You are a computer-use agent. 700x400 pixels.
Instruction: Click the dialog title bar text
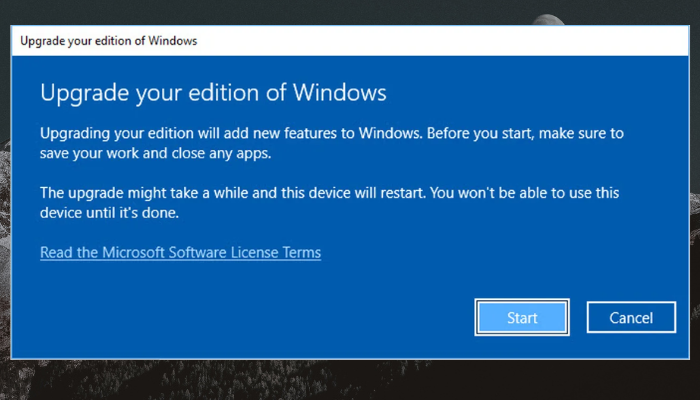(109, 41)
